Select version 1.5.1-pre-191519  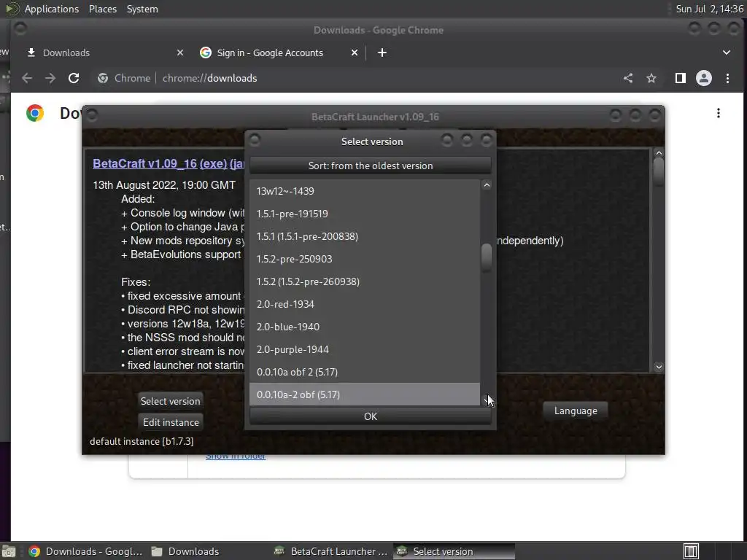coord(365,214)
